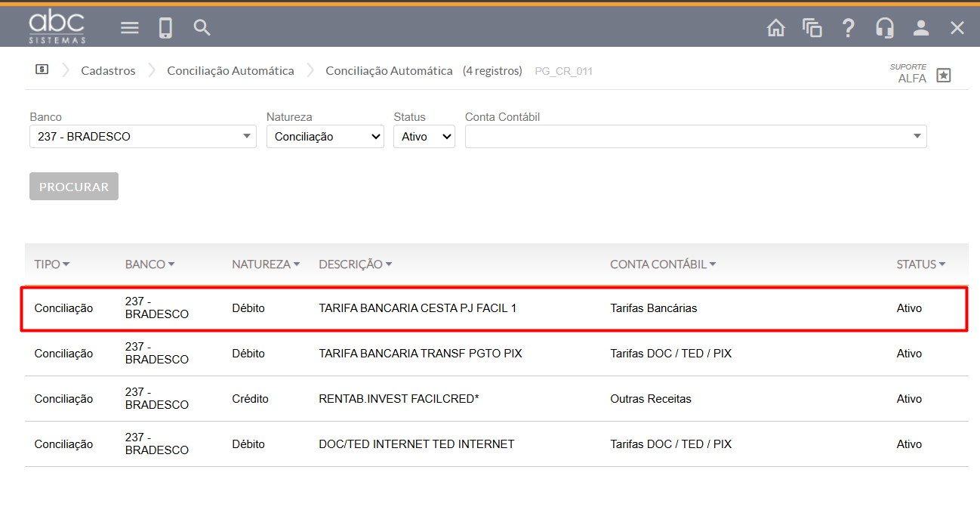The width and height of the screenshot is (980, 507).
Task: Open the Status select box
Action: click(424, 137)
